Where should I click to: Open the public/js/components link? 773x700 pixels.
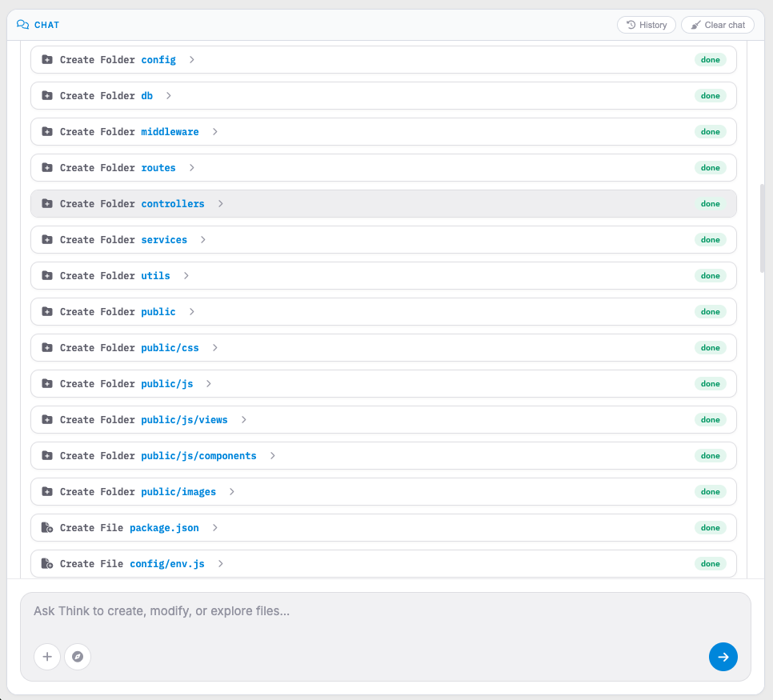click(x=198, y=455)
